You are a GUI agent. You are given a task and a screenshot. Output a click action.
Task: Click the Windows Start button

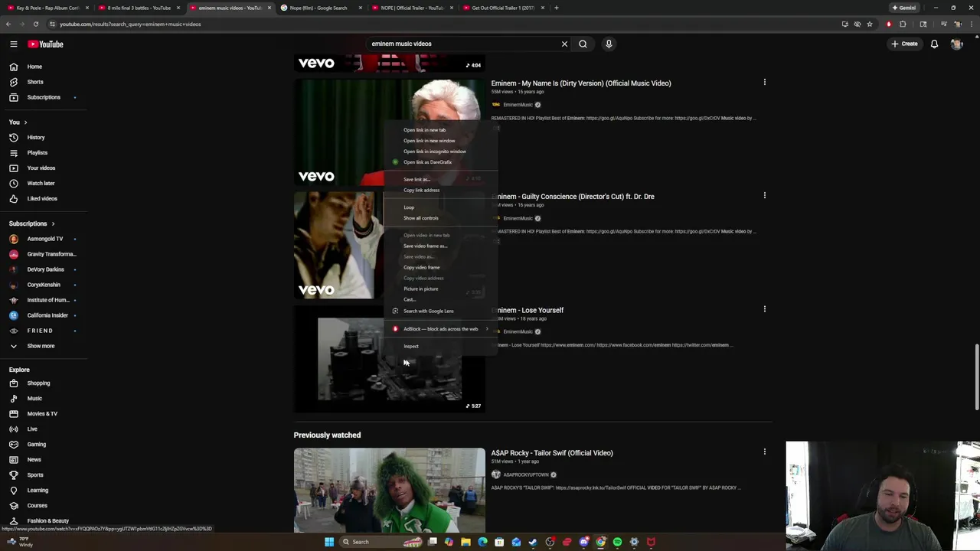329,542
